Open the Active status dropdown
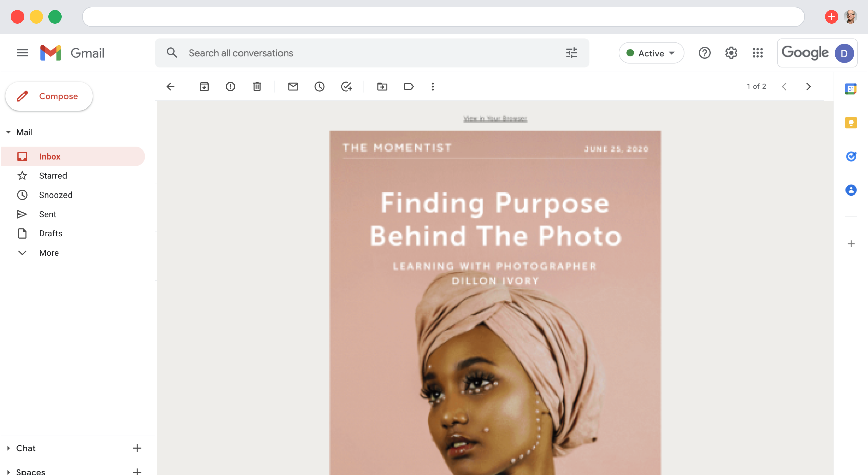Image resolution: width=868 pixels, height=475 pixels. (651, 53)
